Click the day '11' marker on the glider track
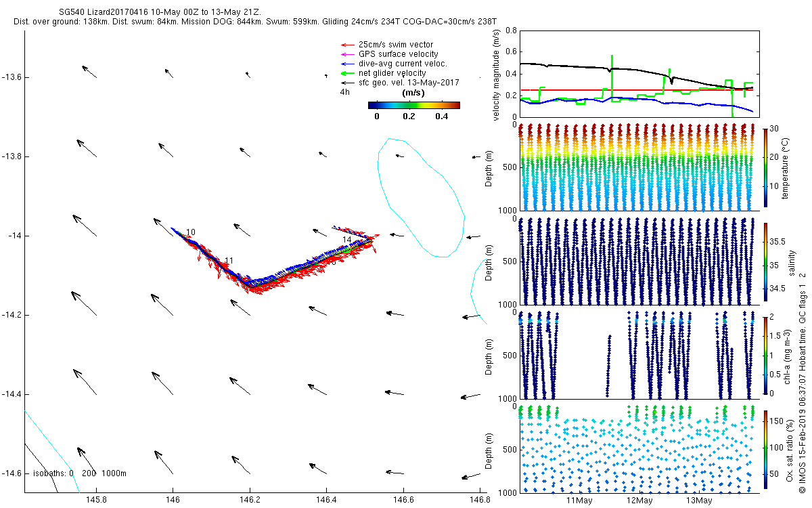The height and width of the screenshot is (508, 812). coord(229,261)
